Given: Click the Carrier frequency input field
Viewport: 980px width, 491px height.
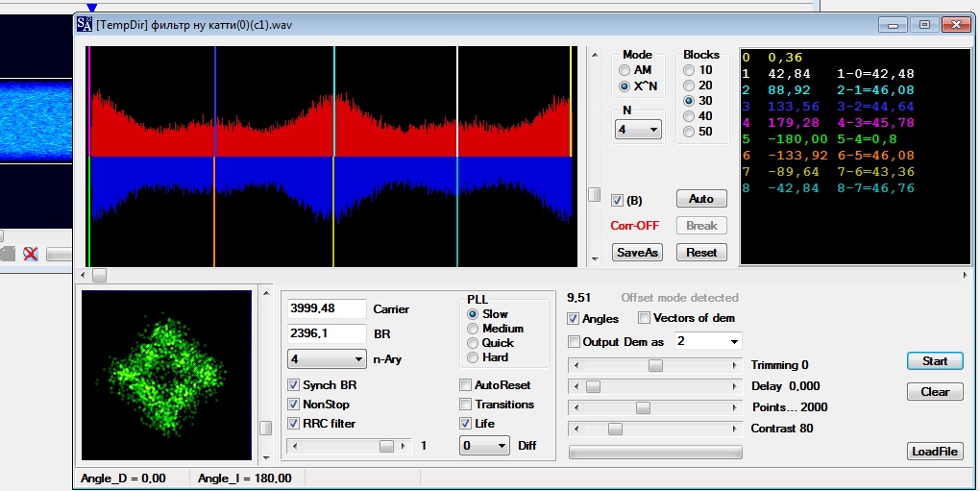Looking at the screenshot, I should click(327, 308).
